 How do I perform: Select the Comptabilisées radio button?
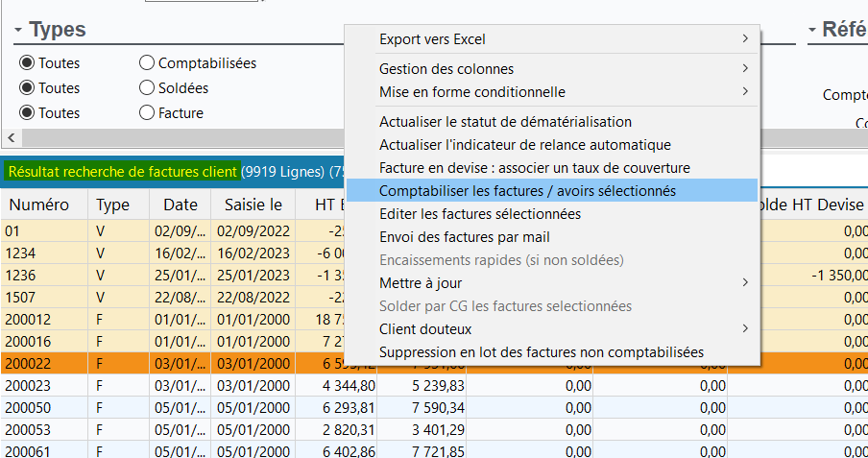(x=147, y=63)
